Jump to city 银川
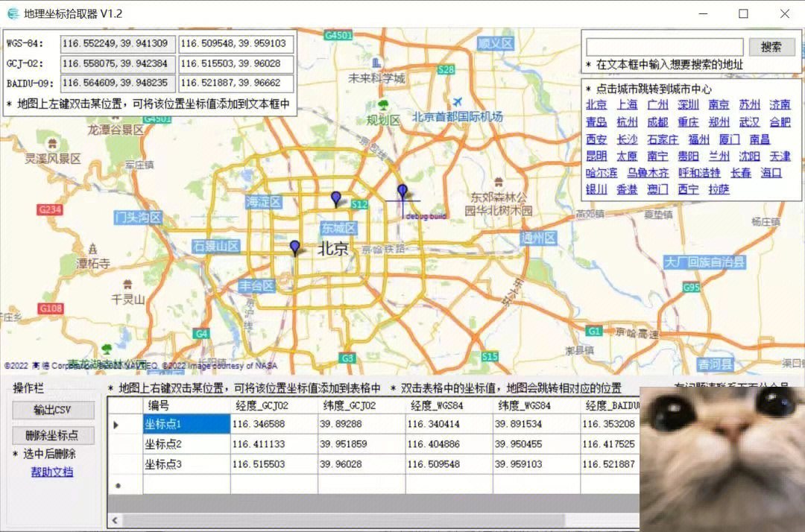Viewport: 805px width, 532px height. tap(596, 190)
